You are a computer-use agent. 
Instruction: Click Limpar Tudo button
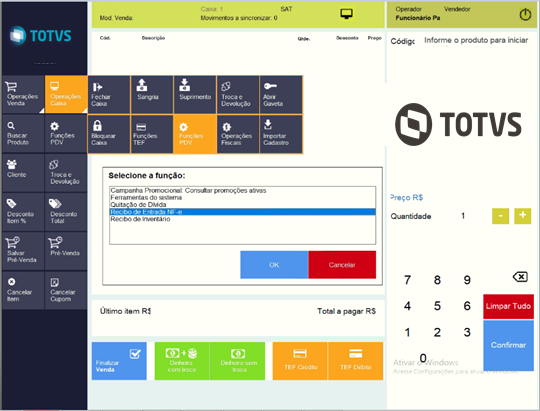pos(508,306)
